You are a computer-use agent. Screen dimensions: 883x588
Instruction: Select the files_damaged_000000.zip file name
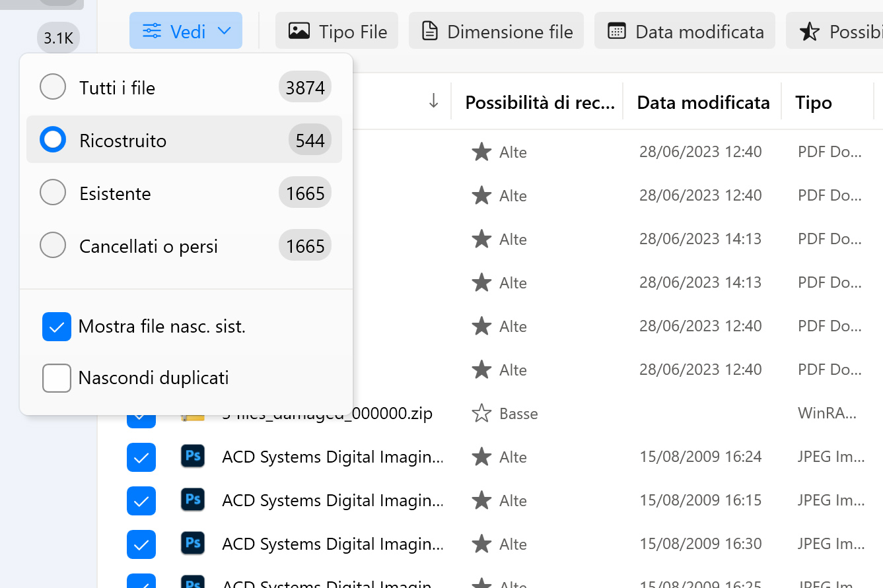(x=327, y=414)
